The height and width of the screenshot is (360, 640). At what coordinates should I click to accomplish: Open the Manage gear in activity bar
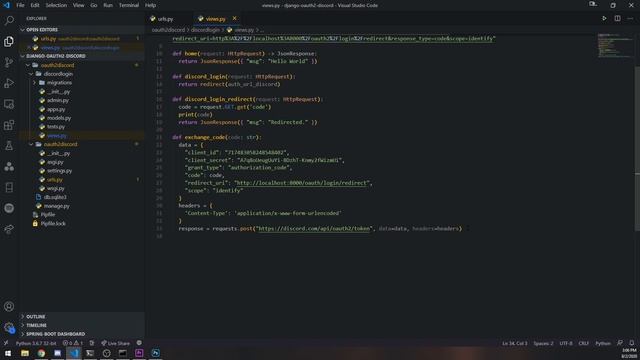pyautogui.click(x=9, y=327)
